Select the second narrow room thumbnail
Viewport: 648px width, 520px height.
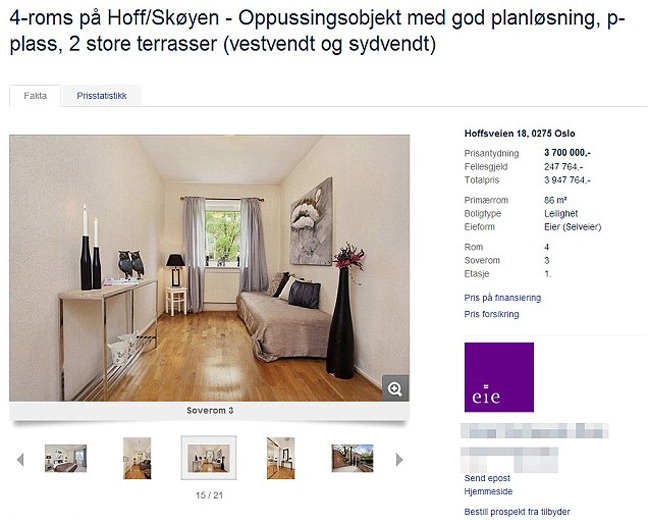(x=137, y=458)
